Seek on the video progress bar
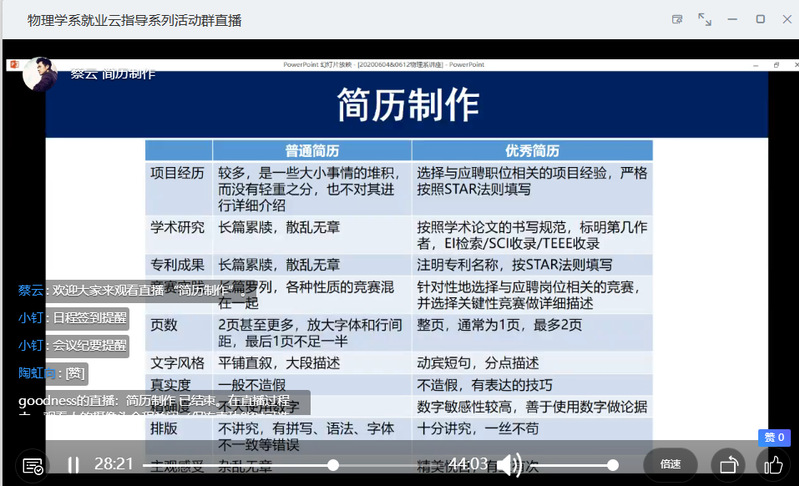Screen dimensions: 799x486 pos(240,464)
